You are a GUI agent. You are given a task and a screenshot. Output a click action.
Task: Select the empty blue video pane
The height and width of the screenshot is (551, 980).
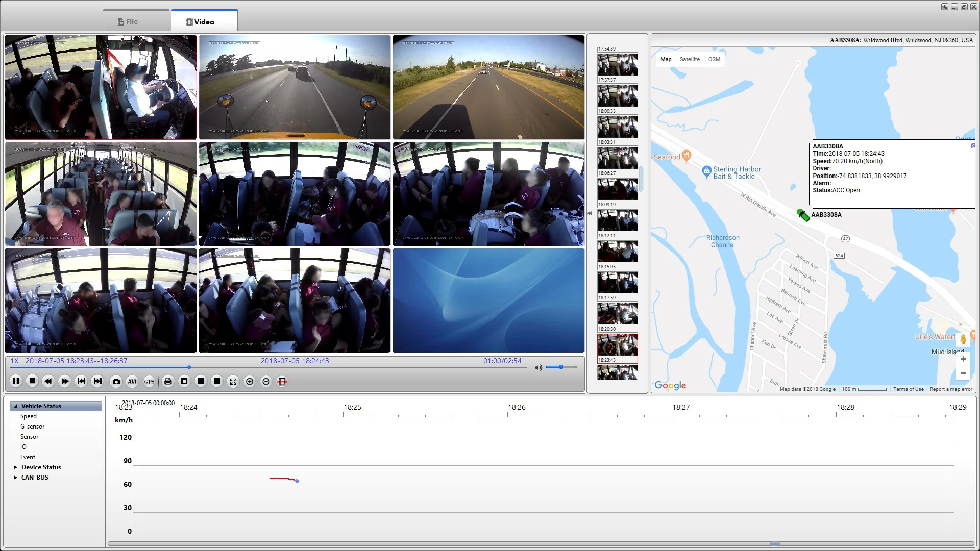(x=488, y=300)
